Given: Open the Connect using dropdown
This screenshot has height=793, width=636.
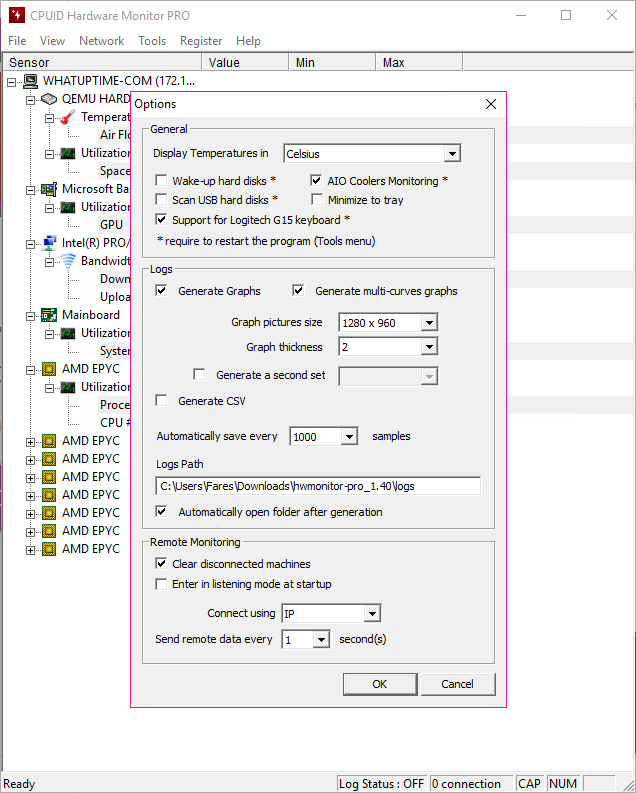Looking at the screenshot, I should (372, 613).
